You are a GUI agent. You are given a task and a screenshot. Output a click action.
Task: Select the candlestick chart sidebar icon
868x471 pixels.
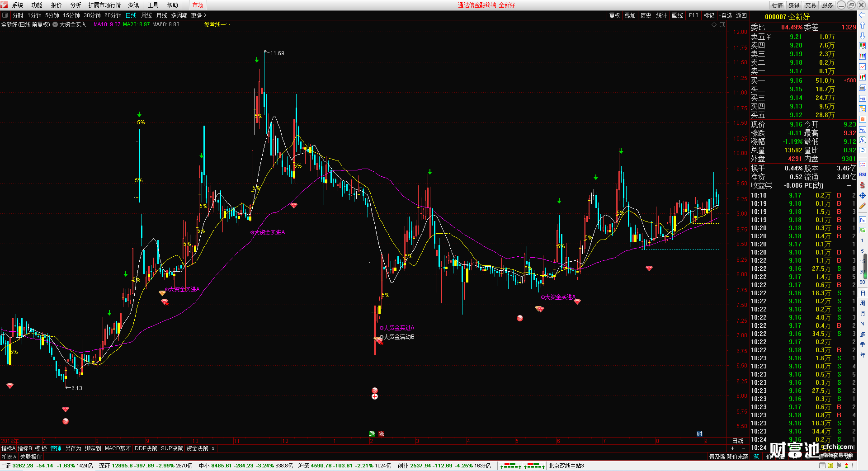click(x=863, y=77)
